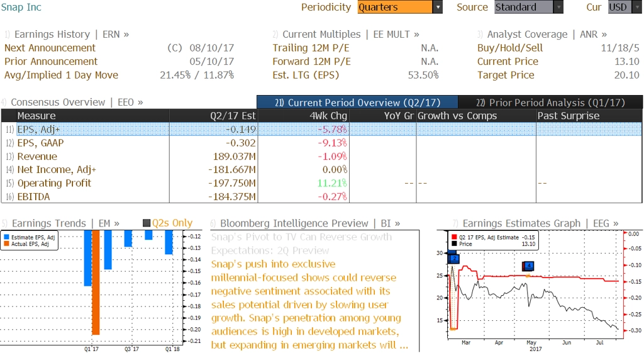Select the Revenue measure row
The height and width of the screenshot is (353, 644).
click(321, 156)
